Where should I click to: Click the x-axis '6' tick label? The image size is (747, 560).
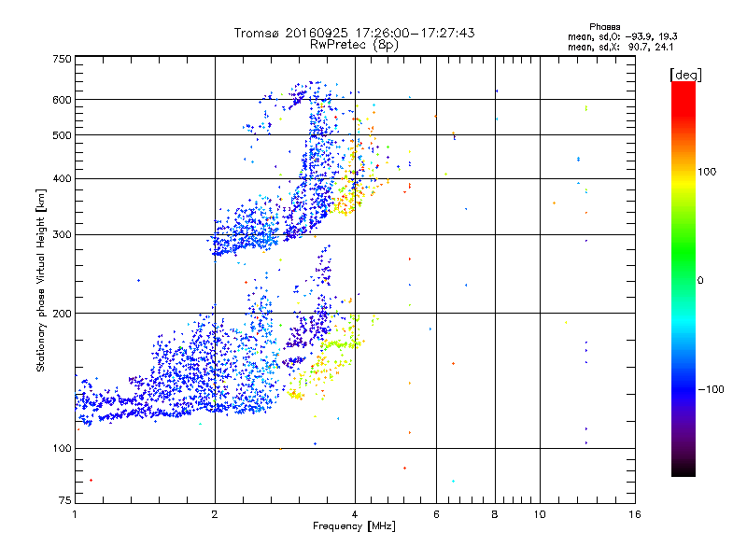point(436,514)
